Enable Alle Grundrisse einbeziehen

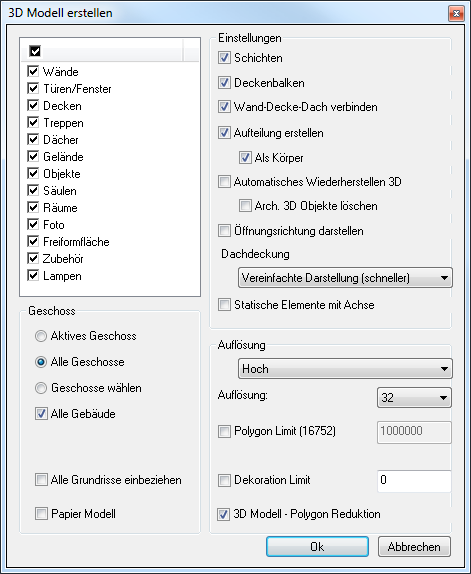41,480
